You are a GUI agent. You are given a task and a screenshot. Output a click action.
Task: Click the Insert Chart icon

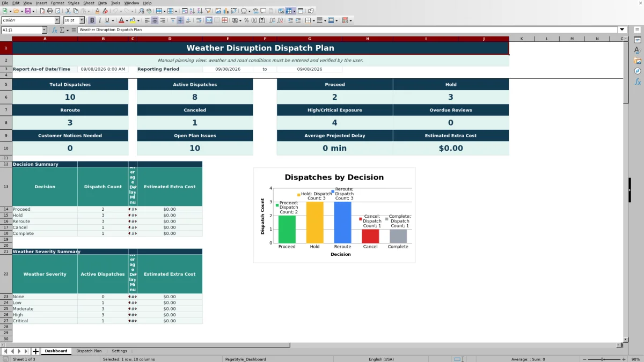click(225, 11)
